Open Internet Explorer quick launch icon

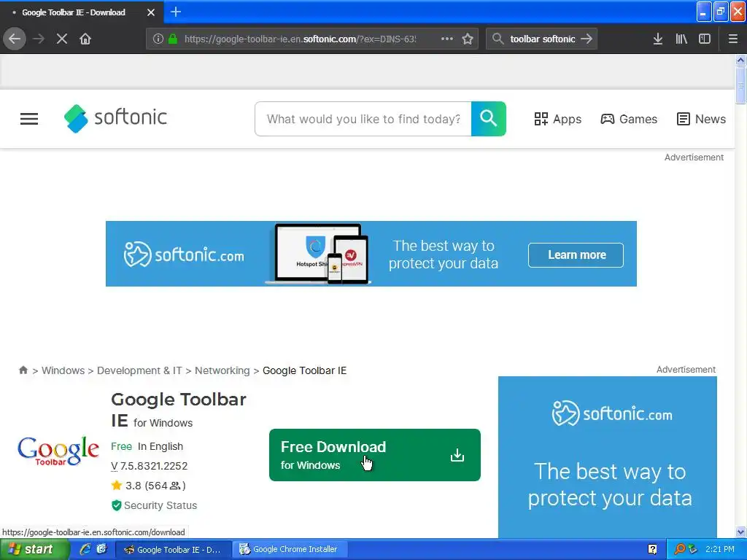pyautogui.click(x=85, y=549)
